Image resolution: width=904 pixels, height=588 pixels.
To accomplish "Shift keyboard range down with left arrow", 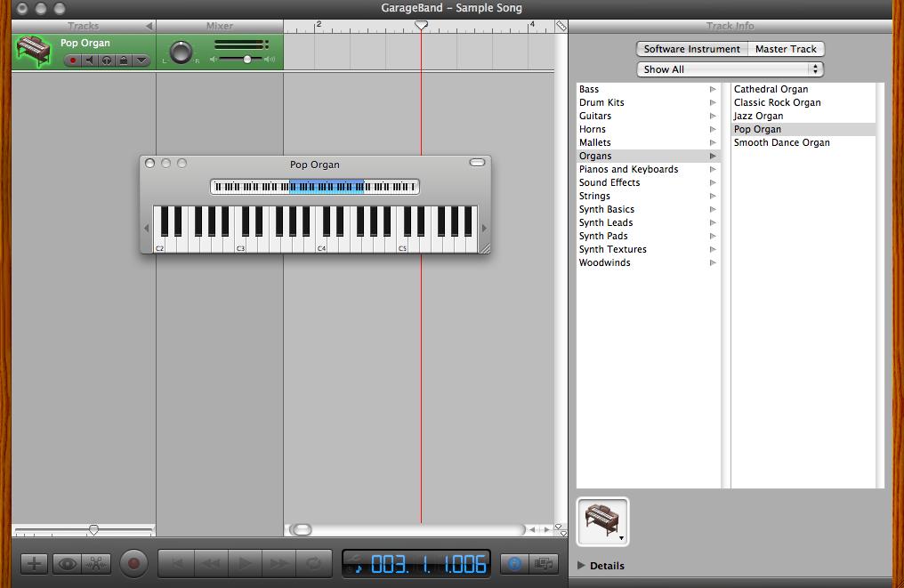I will 147,229.
